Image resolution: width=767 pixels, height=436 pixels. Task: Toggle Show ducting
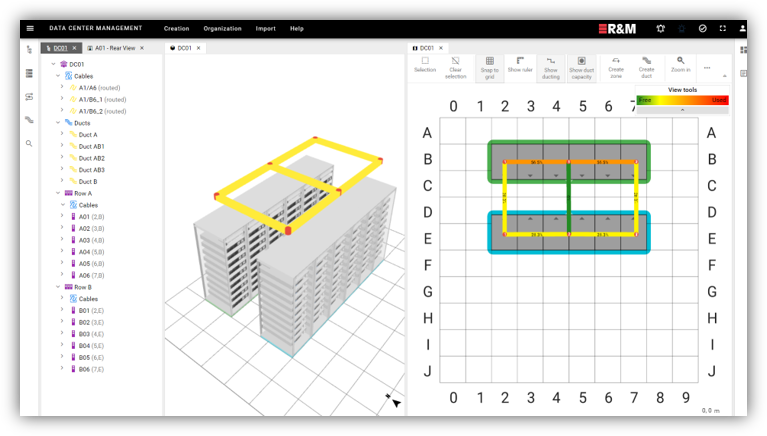coord(551,68)
